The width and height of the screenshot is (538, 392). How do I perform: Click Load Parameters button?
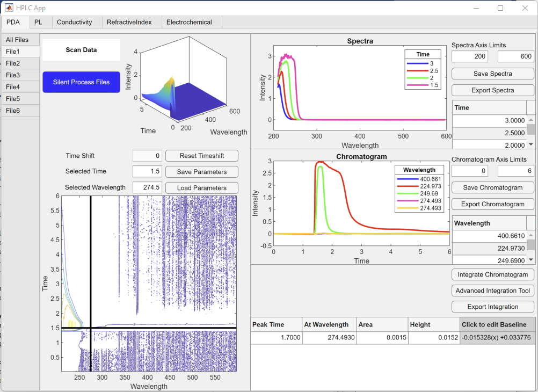point(201,188)
